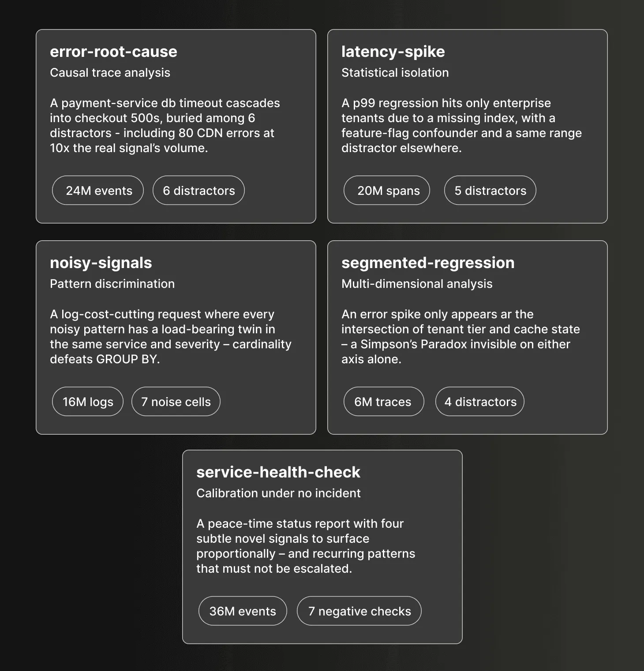Open the latency-spike heading

(x=393, y=52)
